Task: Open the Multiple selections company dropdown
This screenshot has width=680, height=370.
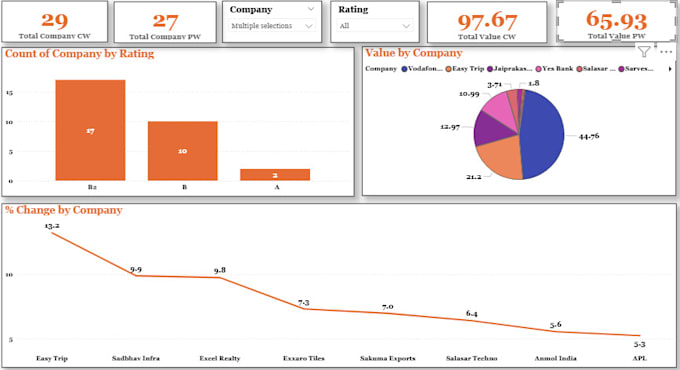Action: [x=271, y=26]
